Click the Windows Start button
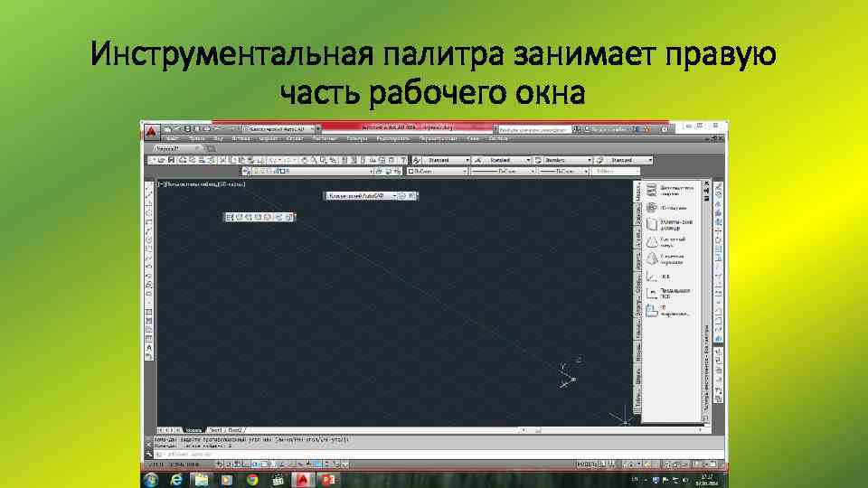The width and height of the screenshot is (868, 488). click(151, 480)
